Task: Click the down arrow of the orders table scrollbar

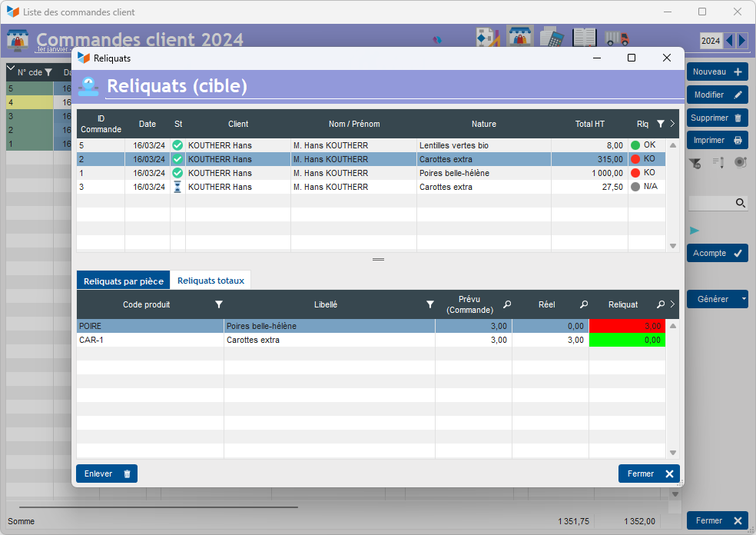Action: (x=673, y=246)
